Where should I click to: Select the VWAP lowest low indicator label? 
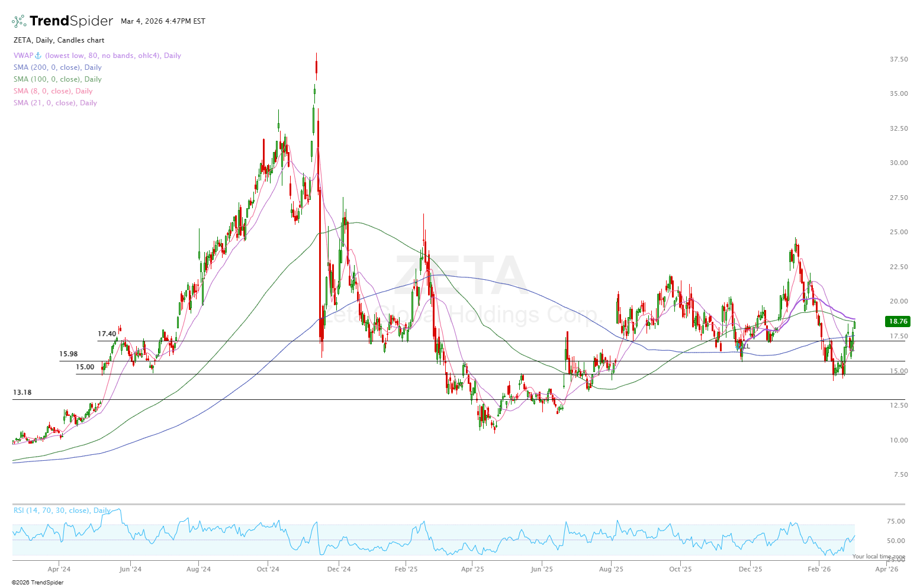point(97,56)
